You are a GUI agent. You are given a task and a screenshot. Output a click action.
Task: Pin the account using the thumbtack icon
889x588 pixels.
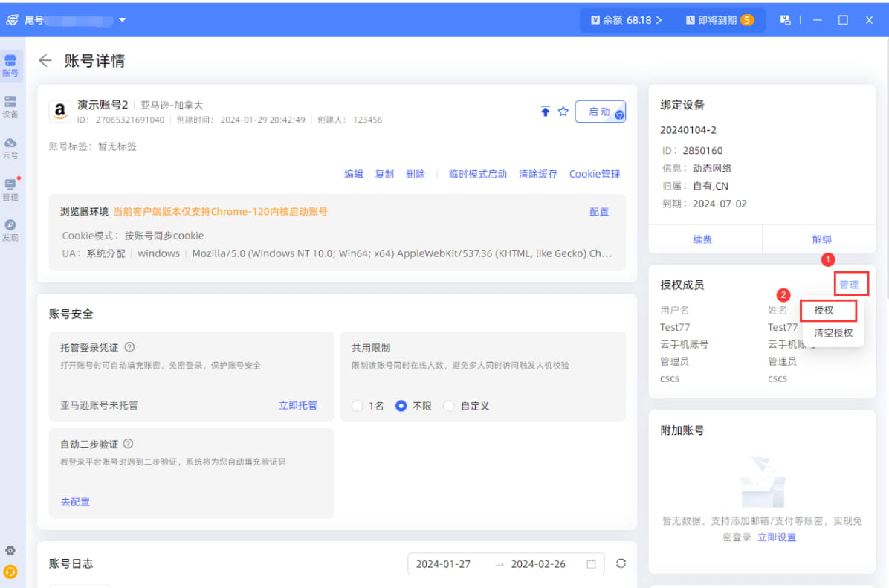pyautogui.click(x=545, y=110)
